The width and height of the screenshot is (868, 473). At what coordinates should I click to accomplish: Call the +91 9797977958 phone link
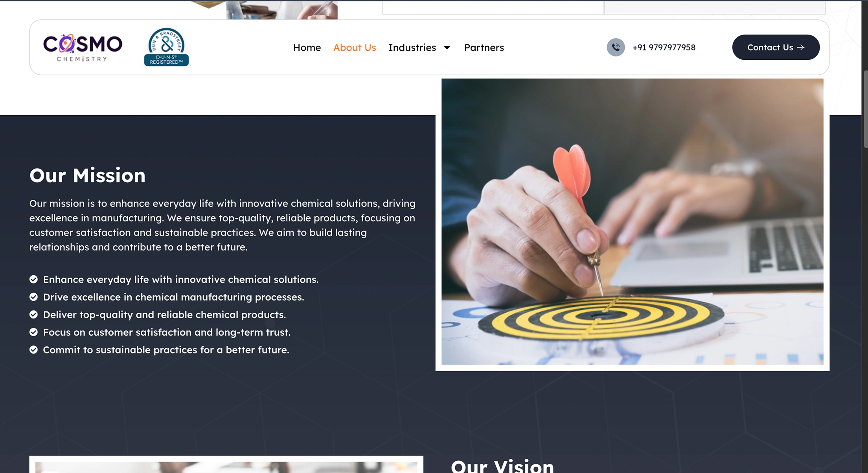click(x=664, y=47)
